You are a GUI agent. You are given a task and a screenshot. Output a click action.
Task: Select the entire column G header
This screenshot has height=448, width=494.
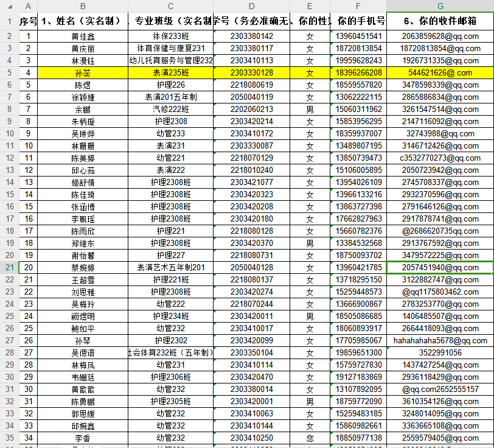click(x=440, y=5)
